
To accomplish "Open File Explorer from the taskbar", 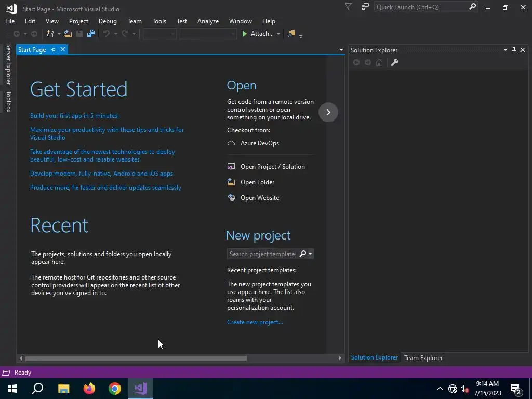I will (64, 389).
